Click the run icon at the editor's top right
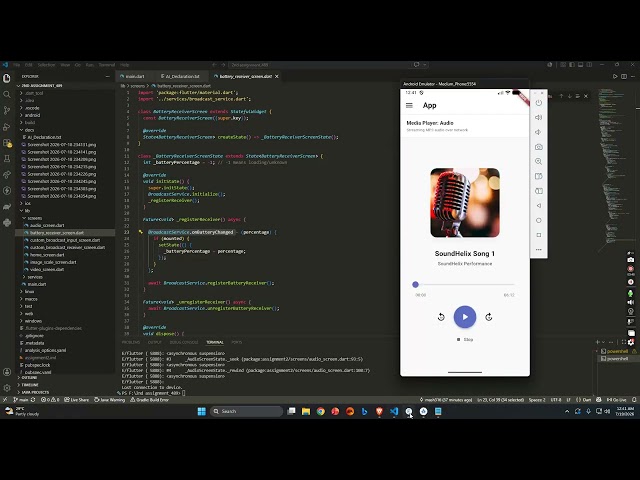Image resolution: width=640 pixels, height=480 pixels. [x=615, y=76]
